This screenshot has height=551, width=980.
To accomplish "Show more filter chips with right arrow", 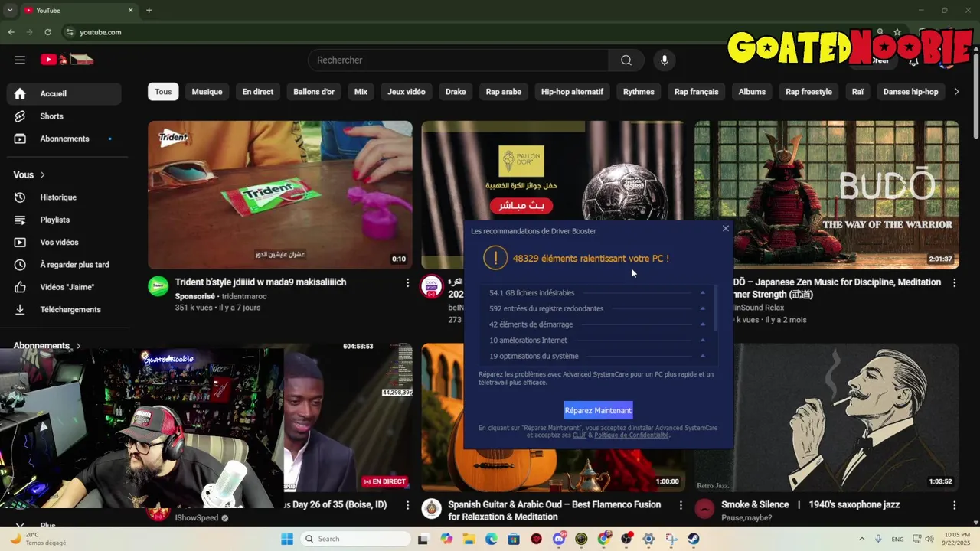I will pyautogui.click(x=955, y=92).
